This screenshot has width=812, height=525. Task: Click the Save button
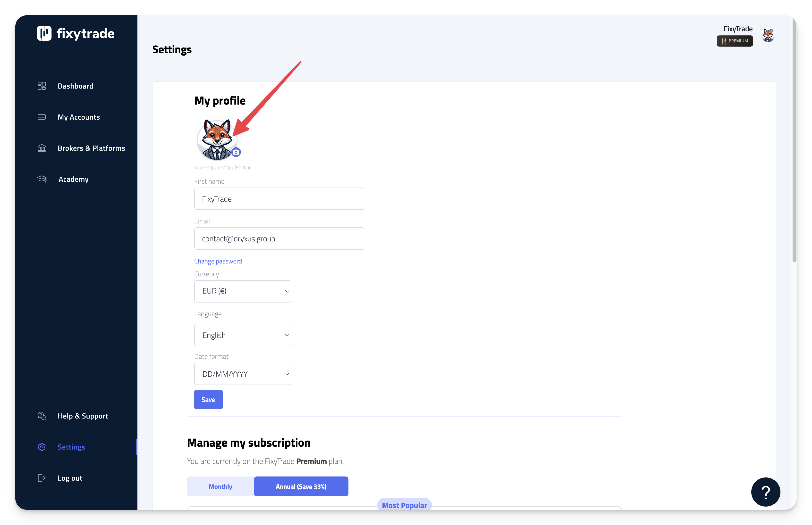(x=208, y=400)
